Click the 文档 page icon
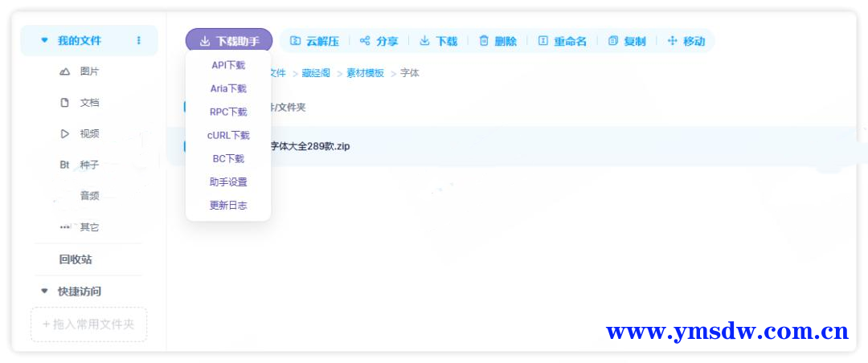Image resolution: width=868 pixels, height=363 pixels. click(x=65, y=102)
